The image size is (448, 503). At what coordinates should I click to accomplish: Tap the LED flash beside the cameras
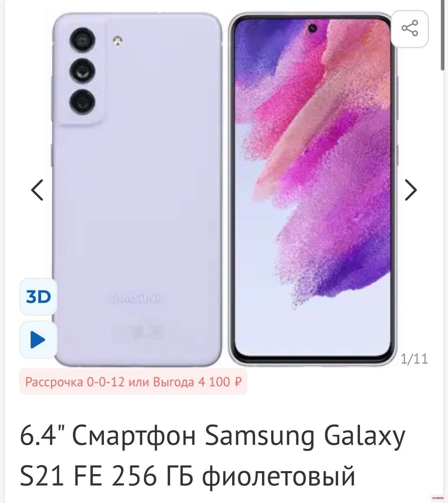(x=117, y=40)
